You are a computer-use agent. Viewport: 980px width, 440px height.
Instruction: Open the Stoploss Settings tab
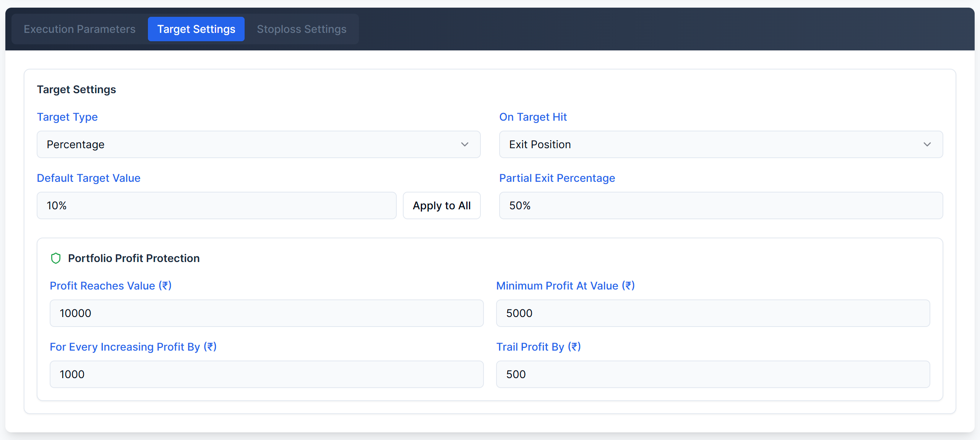pos(302,29)
